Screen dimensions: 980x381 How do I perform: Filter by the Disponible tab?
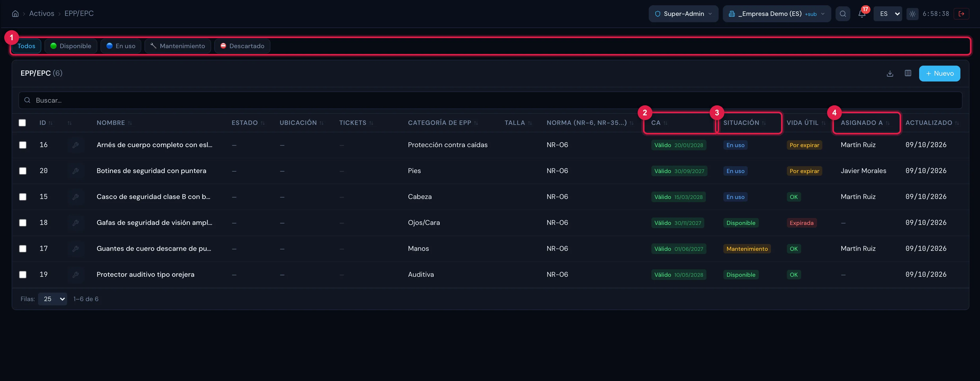tap(71, 46)
